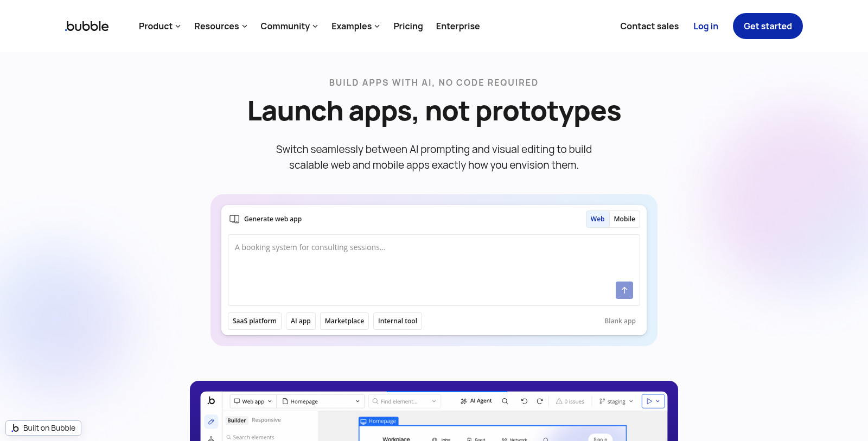
Task: Click the book icon beside Generate web app
Action: [234, 219]
